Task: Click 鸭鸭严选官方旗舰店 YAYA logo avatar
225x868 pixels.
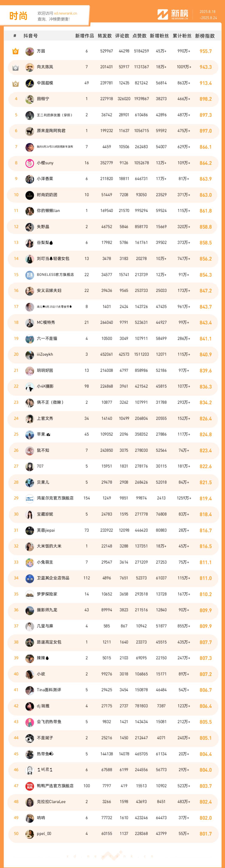Action: tap(30, 786)
